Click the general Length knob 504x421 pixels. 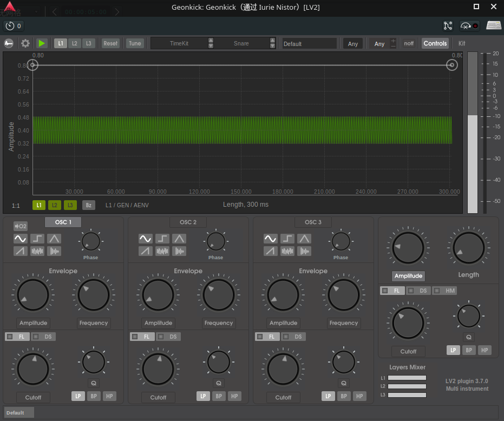pyautogui.click(x=468, y=248)
